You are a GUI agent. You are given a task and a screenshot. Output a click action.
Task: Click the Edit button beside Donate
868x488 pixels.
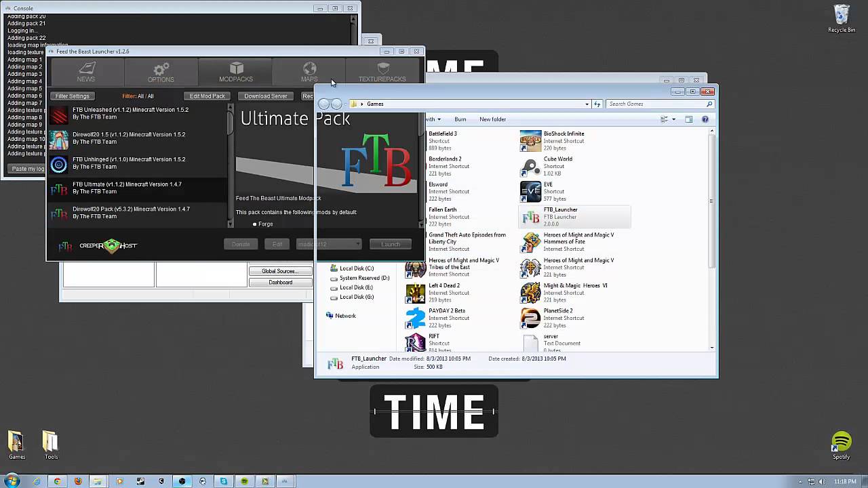(x=277, y=244)
